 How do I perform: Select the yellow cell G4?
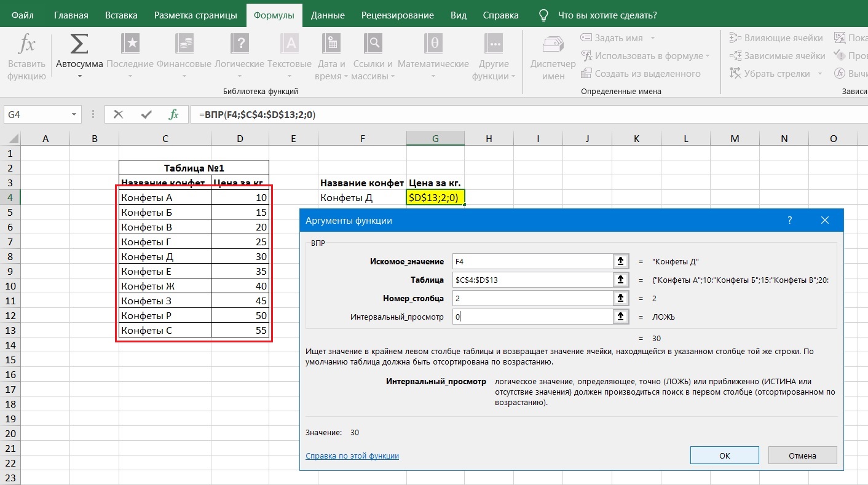point(435,197)
